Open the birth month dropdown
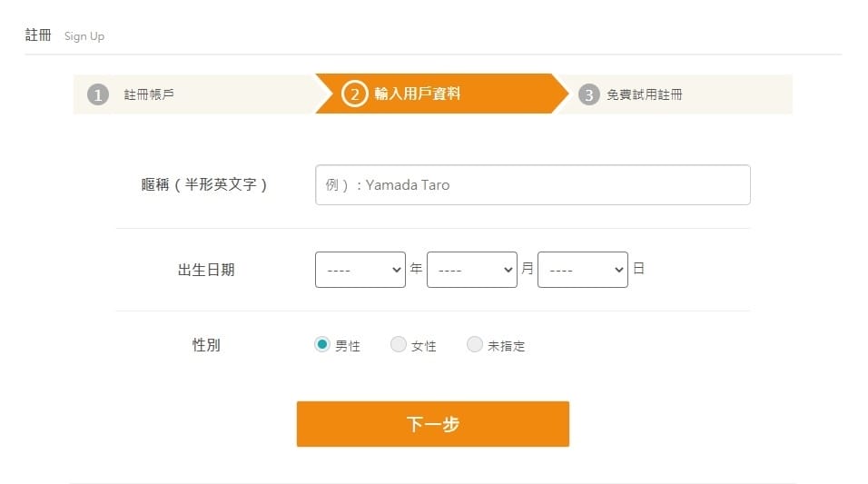 pyautogui.click(x=471, y=270)
